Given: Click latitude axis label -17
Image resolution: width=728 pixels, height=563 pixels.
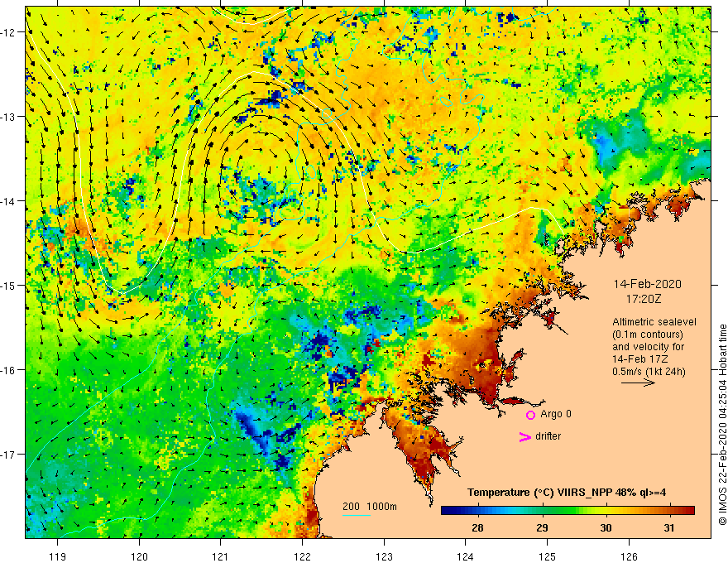Looking at the screenshot, I should [8, 455].
